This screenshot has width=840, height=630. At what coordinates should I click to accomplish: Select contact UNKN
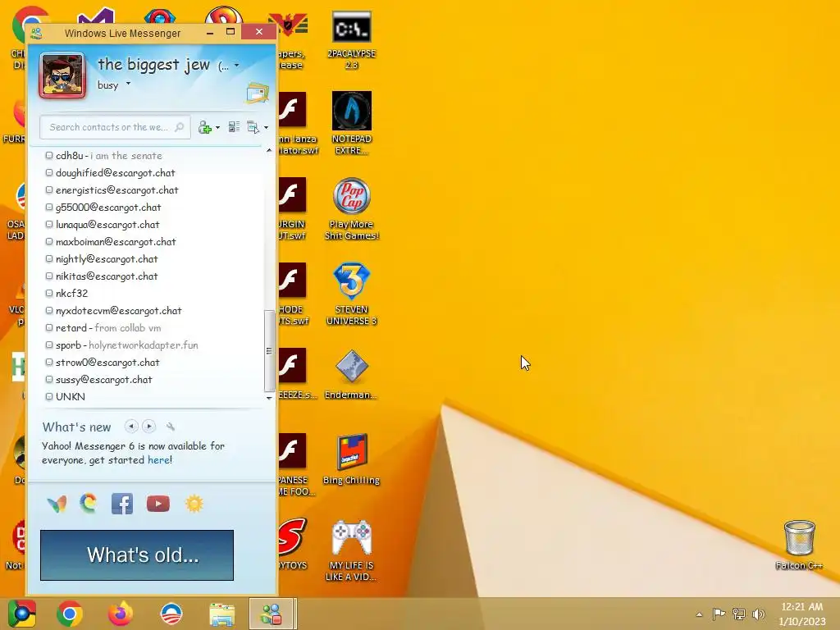pos(65,396)
